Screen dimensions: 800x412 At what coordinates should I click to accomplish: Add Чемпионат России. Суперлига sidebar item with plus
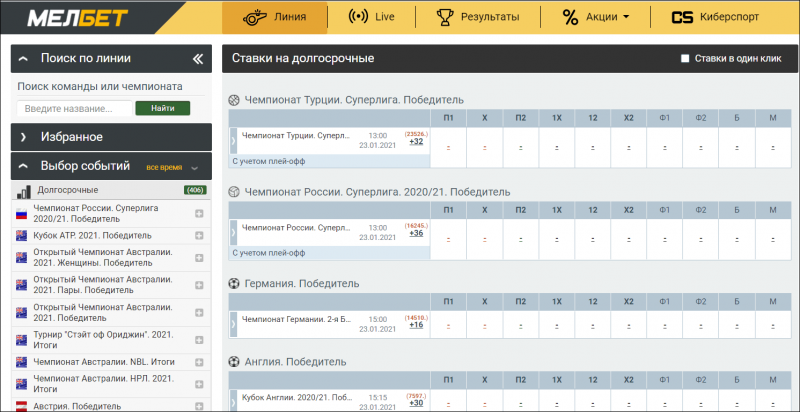(x=199, y=214)
